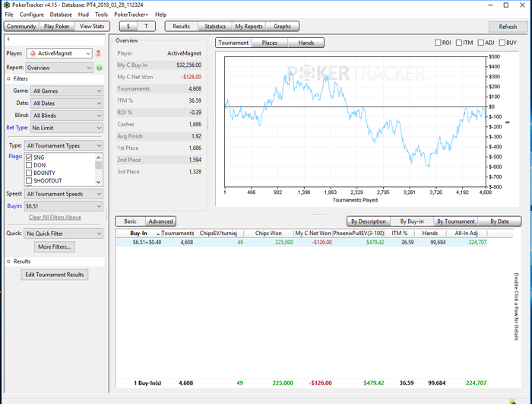The width and height of the screenshot is (532, 410).
Task: Group report By Tournament
Action: [x=456, y=221]
